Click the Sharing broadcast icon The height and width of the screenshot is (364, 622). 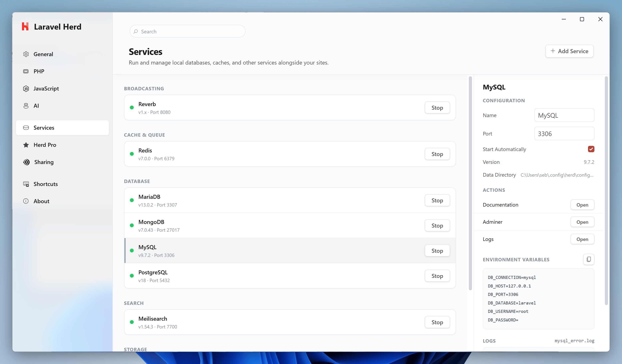point(26,162)
